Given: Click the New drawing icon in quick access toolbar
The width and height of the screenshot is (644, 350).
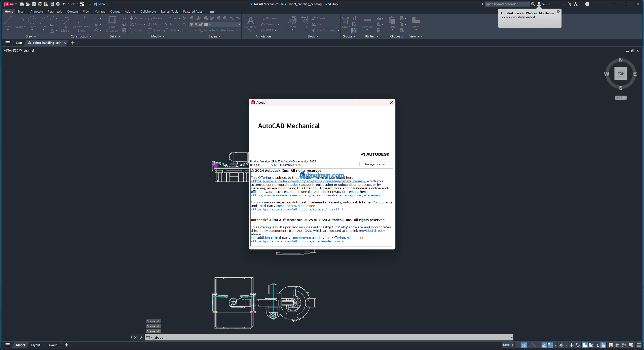Looking at the screenshot, I should tap(22, 4).
